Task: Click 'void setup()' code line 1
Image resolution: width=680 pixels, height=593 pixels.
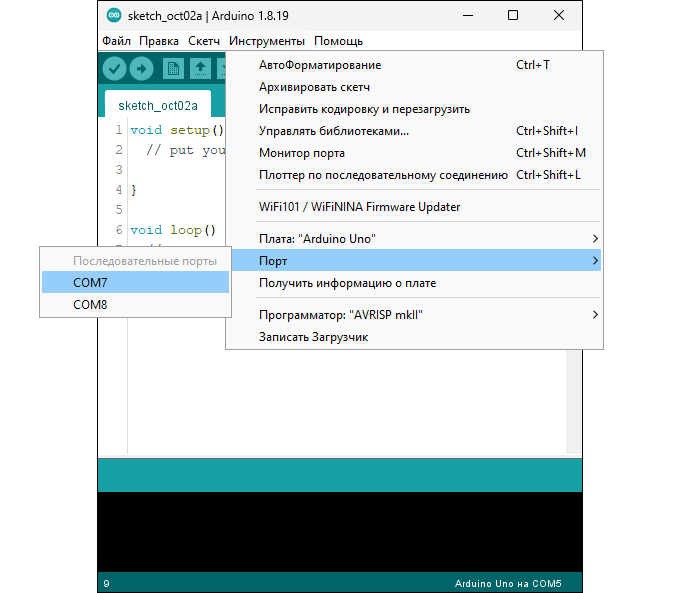Action: pos(177,130)
